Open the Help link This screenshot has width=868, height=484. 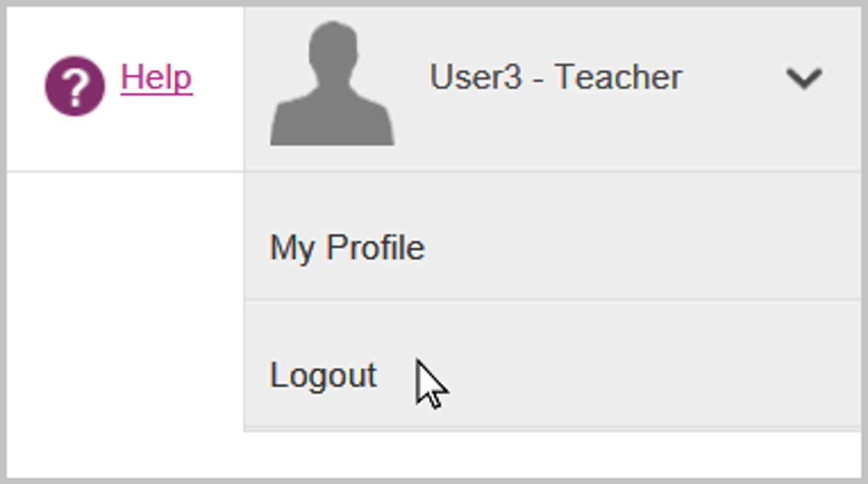tap(156, 78)
